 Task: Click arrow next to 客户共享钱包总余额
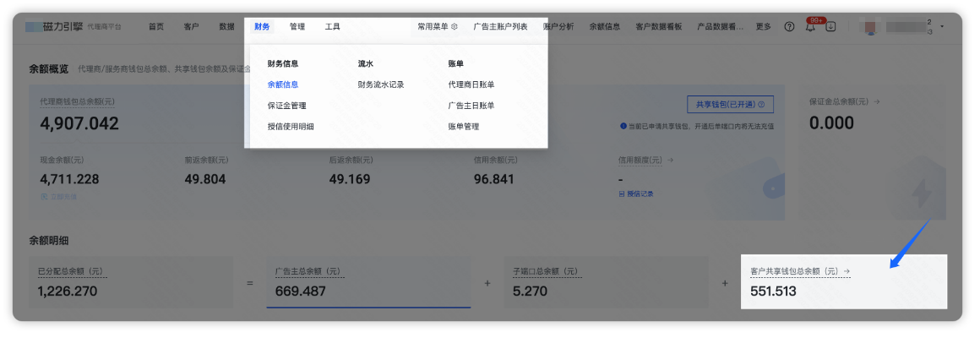847,271
